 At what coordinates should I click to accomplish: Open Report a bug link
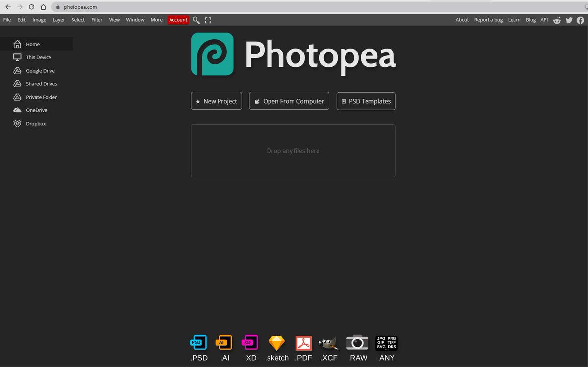tap(489, 20)
